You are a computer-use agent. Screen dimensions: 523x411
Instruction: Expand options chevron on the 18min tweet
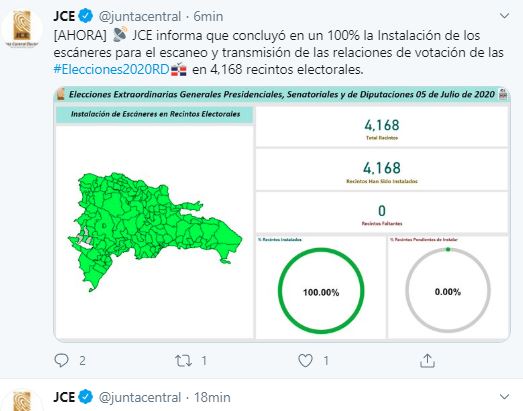[504, 397]
